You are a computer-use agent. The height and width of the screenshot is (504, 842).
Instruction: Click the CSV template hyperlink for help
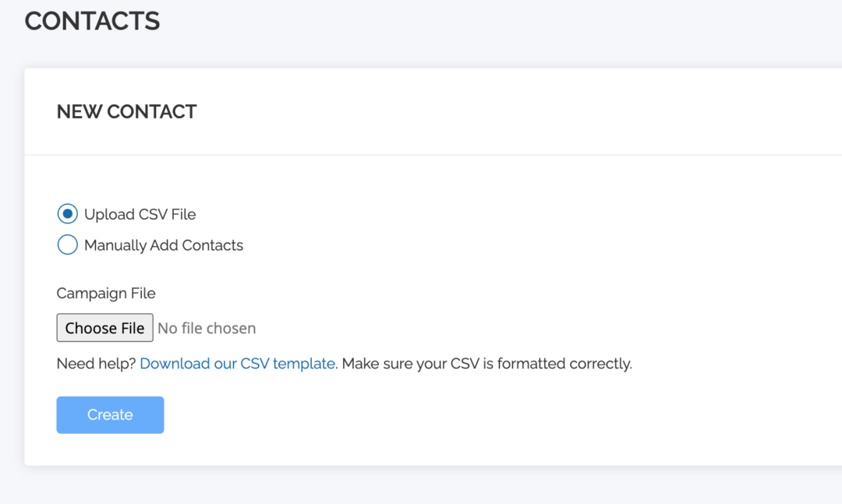(237, 363)
